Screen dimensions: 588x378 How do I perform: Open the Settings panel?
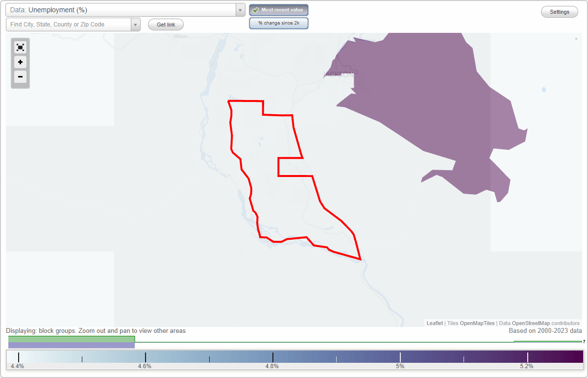559,11
